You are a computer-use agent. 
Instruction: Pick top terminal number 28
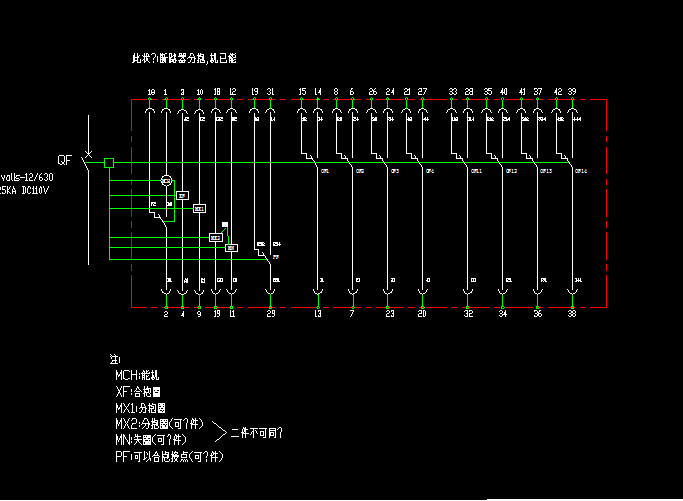tap(469, 91)
